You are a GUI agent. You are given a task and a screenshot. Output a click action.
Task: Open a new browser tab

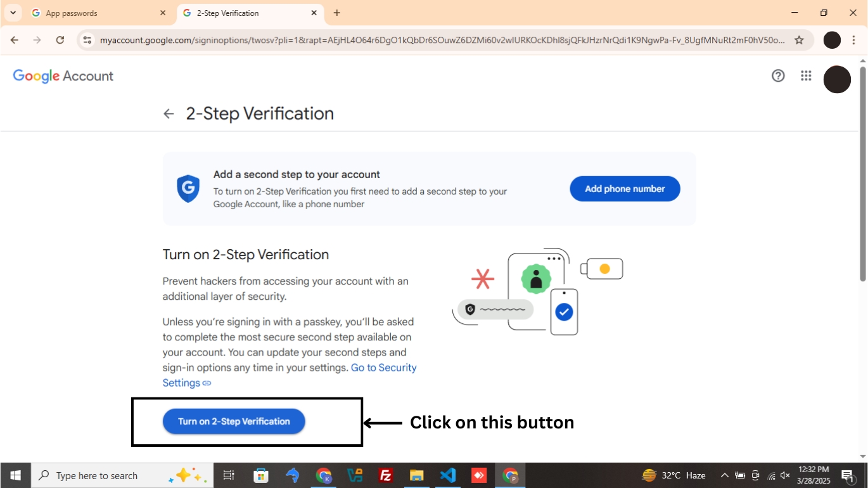click(336, 13)
